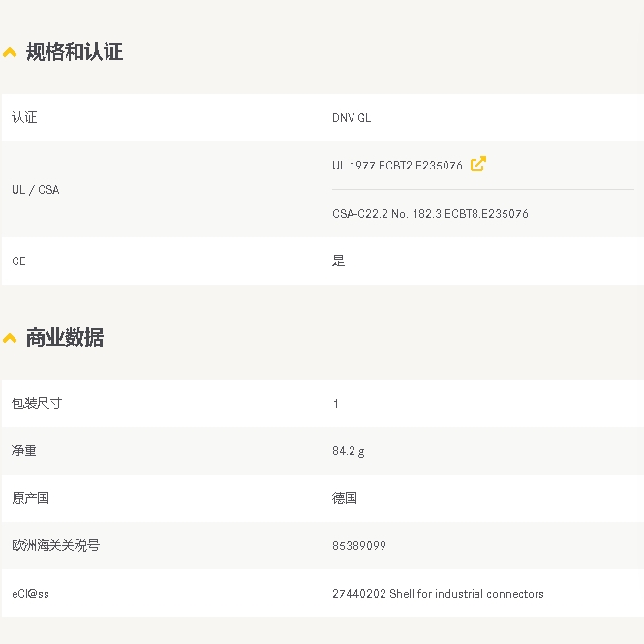Click the DNV GL certification value

click(x=352, y=118)
